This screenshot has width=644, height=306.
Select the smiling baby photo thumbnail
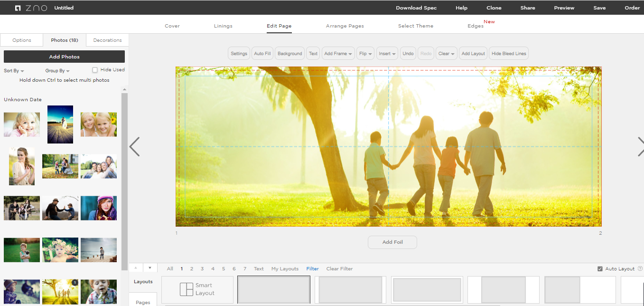[22, 124]
